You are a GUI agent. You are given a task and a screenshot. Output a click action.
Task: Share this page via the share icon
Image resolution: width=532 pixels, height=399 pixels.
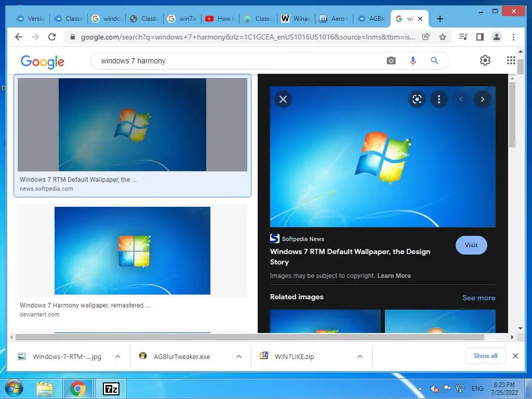(x=426, y=37)
